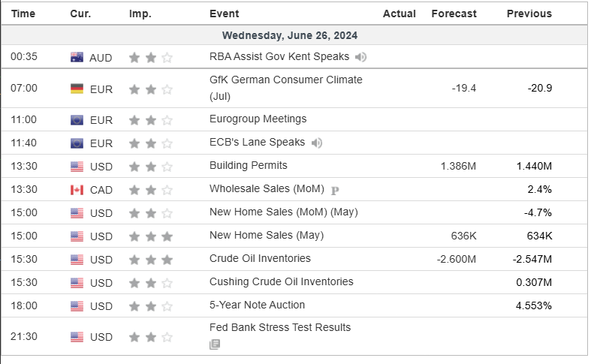The image size is (591, 364).
Task: Open GfK German Consumer Climate event
Action: click(x=285, y=80)
